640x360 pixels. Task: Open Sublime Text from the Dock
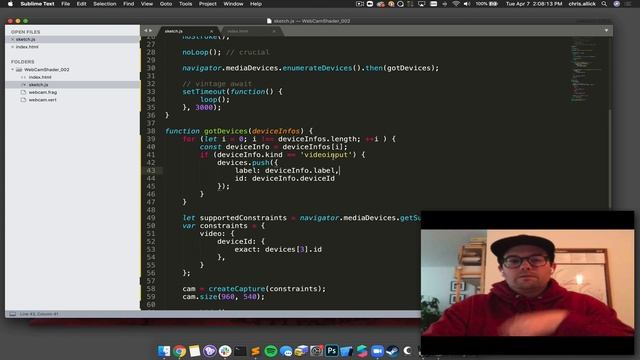point(256,351)
